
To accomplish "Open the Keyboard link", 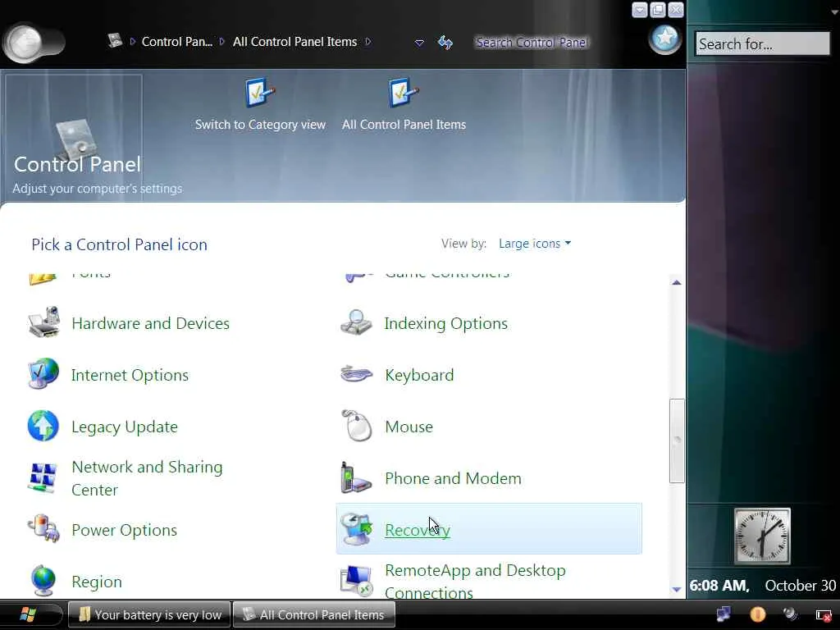I will pyautogui.click(x=419, y=375).
